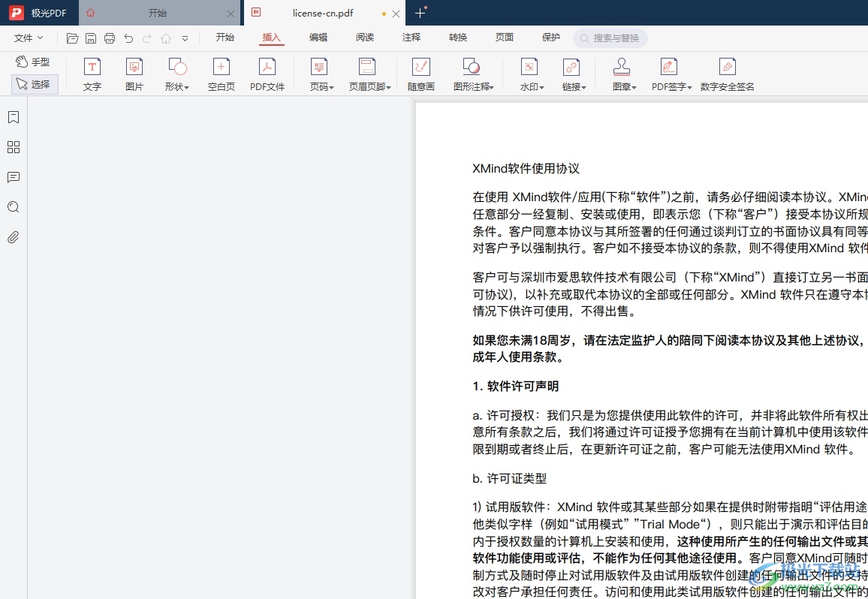The image size is (868, 599).
Task: Open the PDF签字 signature dropdown
Action: (x=671, y=74)
